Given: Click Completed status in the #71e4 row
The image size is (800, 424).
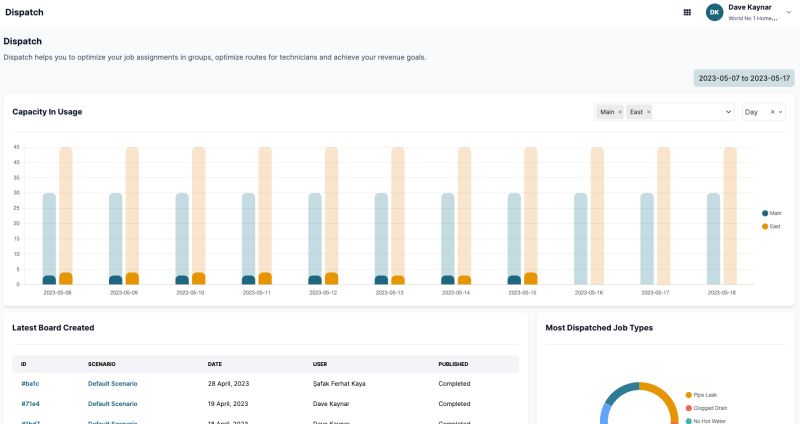Looking at the screenshot, I should click(x=454, y=404).
